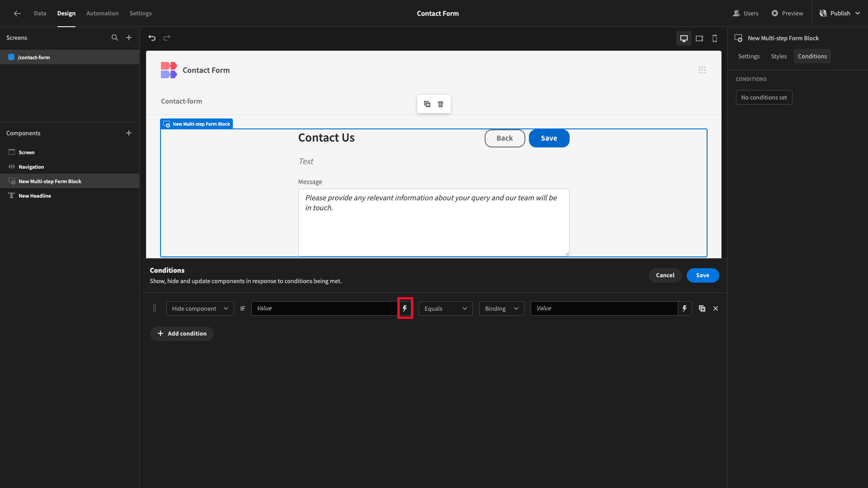This screenshot has width=868, height=488.
Task: Click the redo arrow icon
Action: [167, 38]
